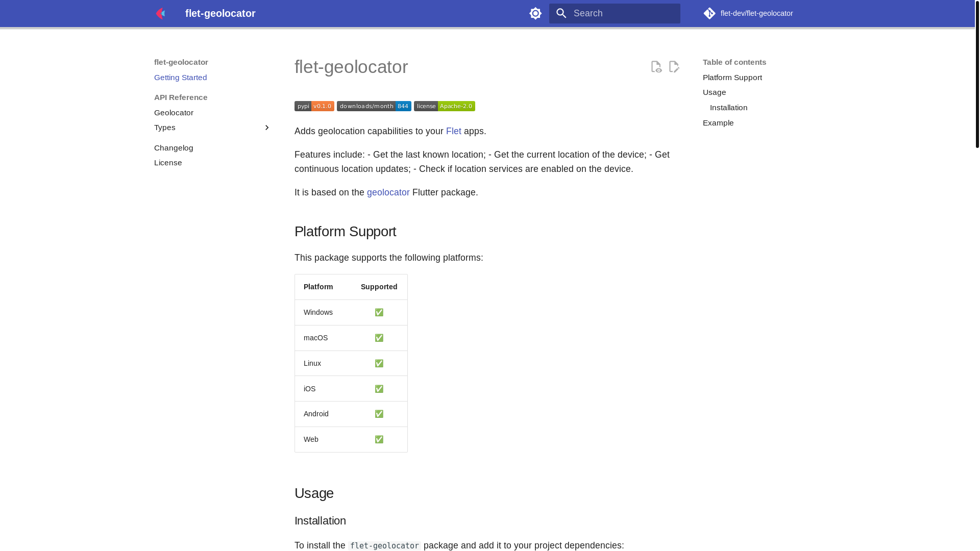Click the Linux supported checkmark

[379, 363]
